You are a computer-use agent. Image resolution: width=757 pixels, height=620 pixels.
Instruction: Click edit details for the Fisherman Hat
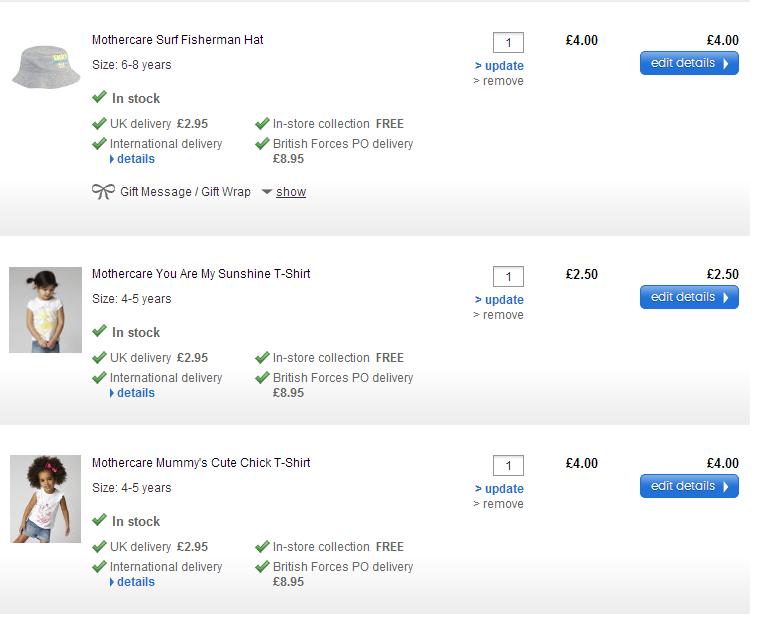click(x=689, y=63)
